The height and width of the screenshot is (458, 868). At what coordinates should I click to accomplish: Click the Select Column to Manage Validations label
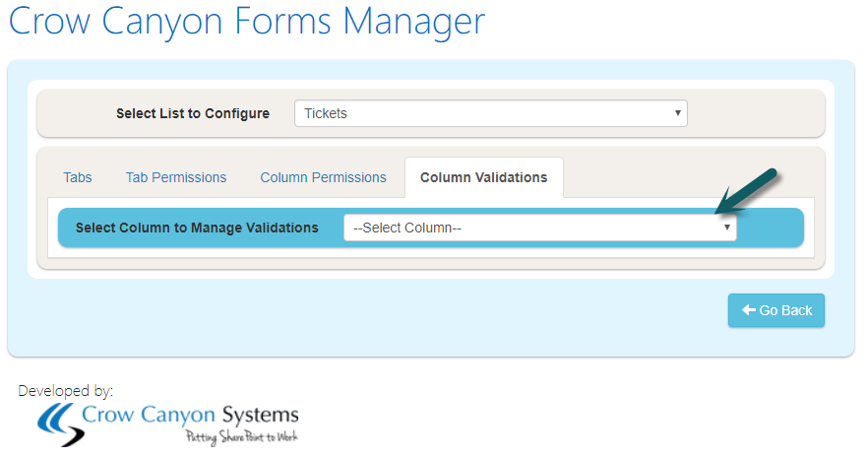pos(197,228)
